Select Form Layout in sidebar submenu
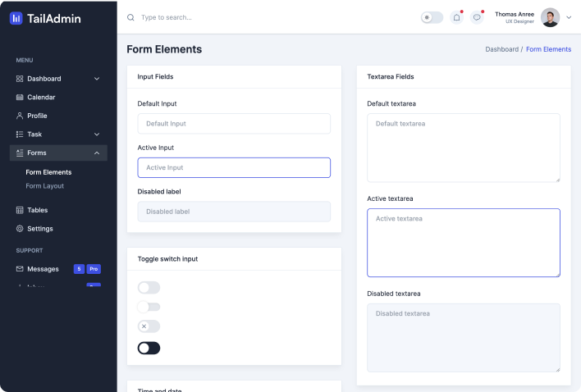Screen dimensions: 581x392 pos(44,186)
